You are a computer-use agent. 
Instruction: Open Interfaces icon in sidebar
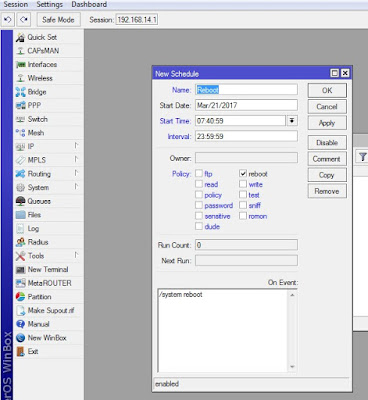point(20,65)
